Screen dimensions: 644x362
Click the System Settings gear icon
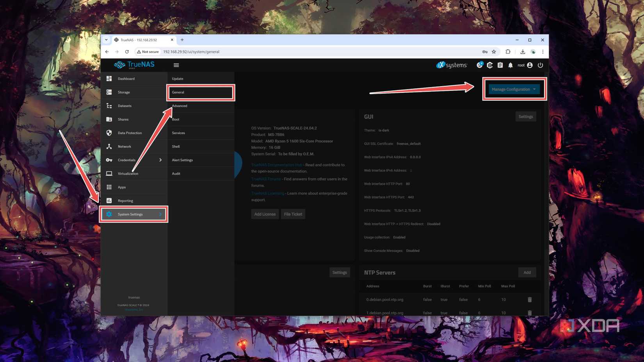[x=109, y=214]
